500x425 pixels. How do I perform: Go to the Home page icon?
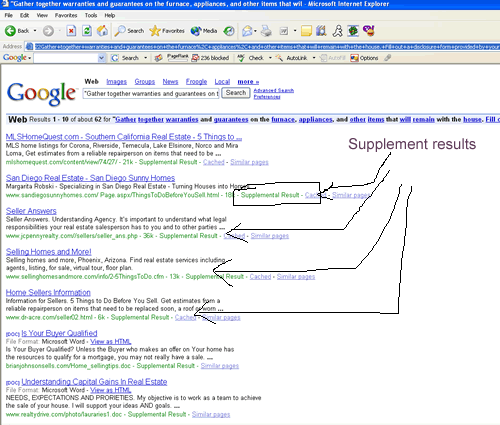click(102, 31)
